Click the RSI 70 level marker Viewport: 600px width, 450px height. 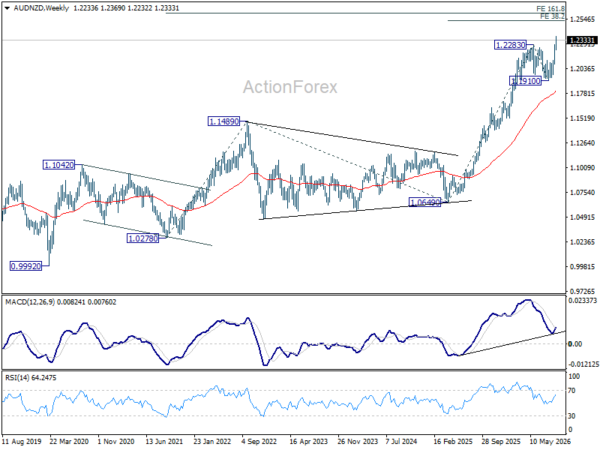click(x=572, y=391)
